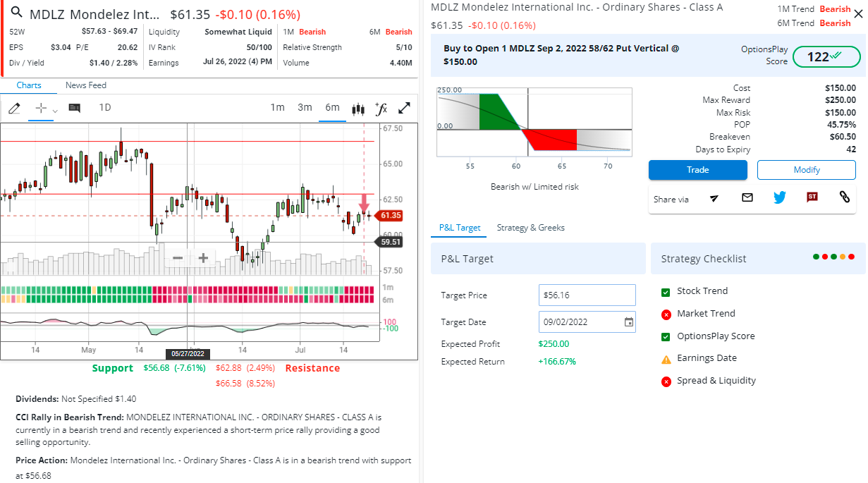Click the MDLZ Sep 2 Put Vertical title
This screenshot has height=483, width=868.
click(561, 55)
